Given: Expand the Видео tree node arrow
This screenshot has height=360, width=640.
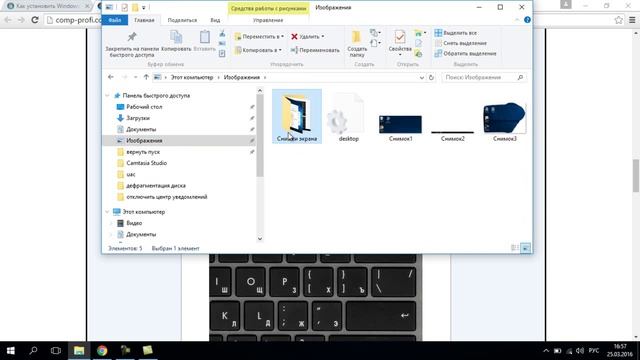Looking at the screenshot, I should coord(111,223).
